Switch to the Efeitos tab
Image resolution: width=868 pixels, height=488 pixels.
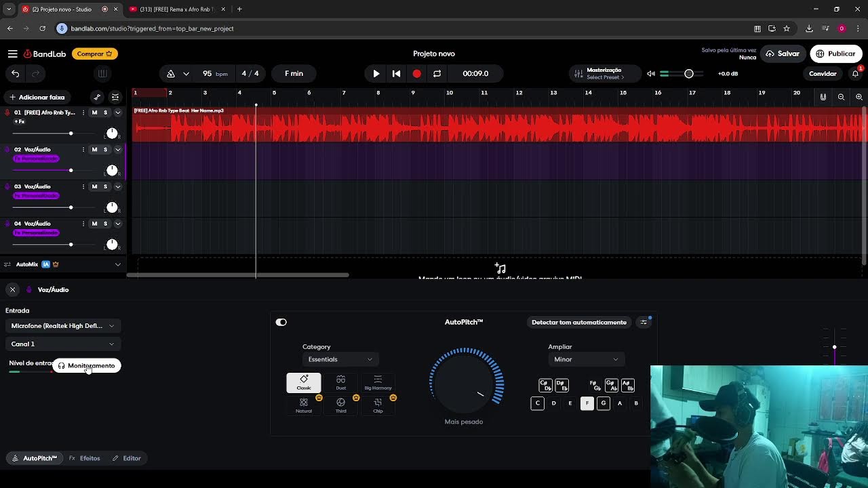(85, 458)
